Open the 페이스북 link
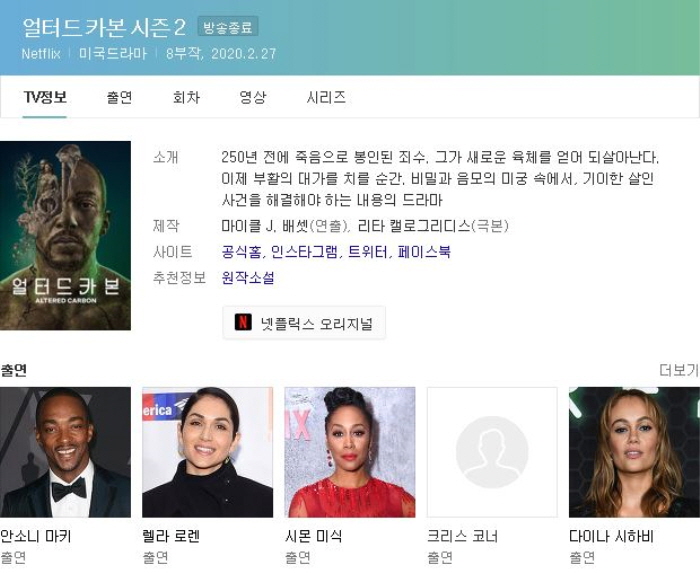 424,252
